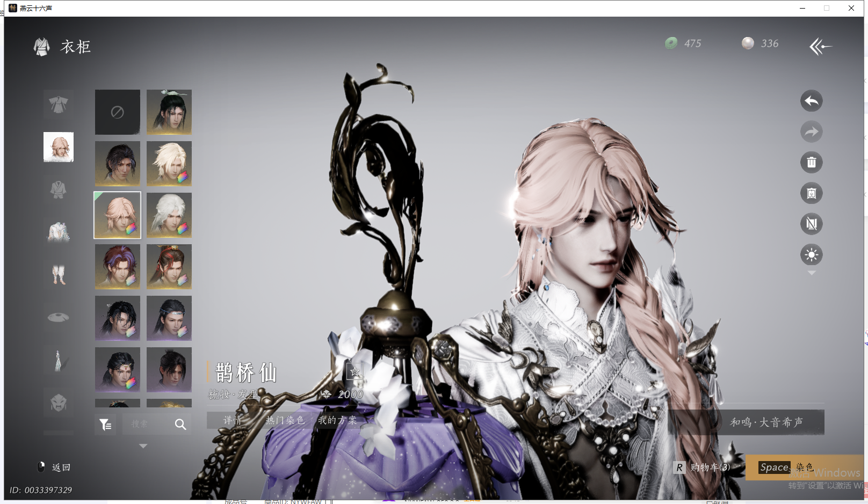Open the filter list icon
Image resolution: width=868 pixels, height=504 pixels.
pos(105,425)
